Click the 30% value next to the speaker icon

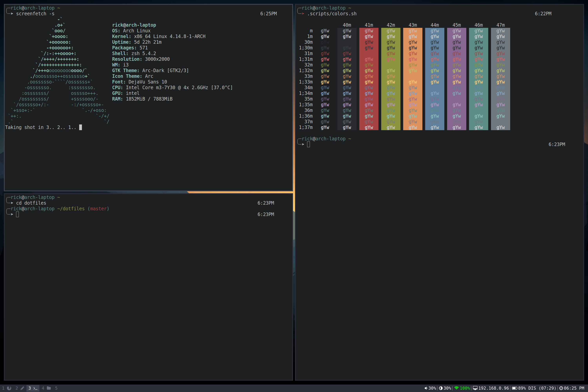point(432,388)
